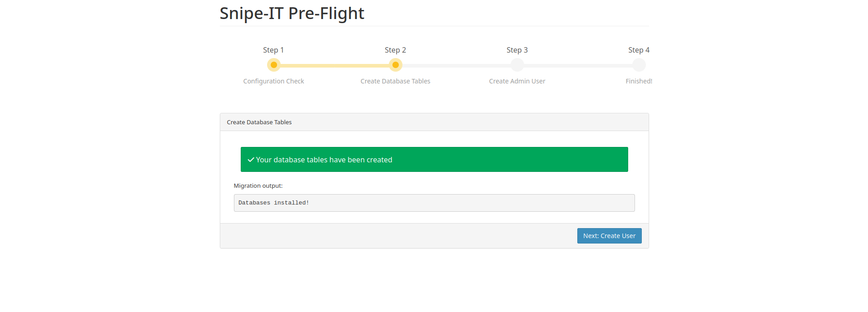Click the yellow progress bar between steps 1 and 2
868x312 pixels.
pyautogui.click(x=334, y=65)
